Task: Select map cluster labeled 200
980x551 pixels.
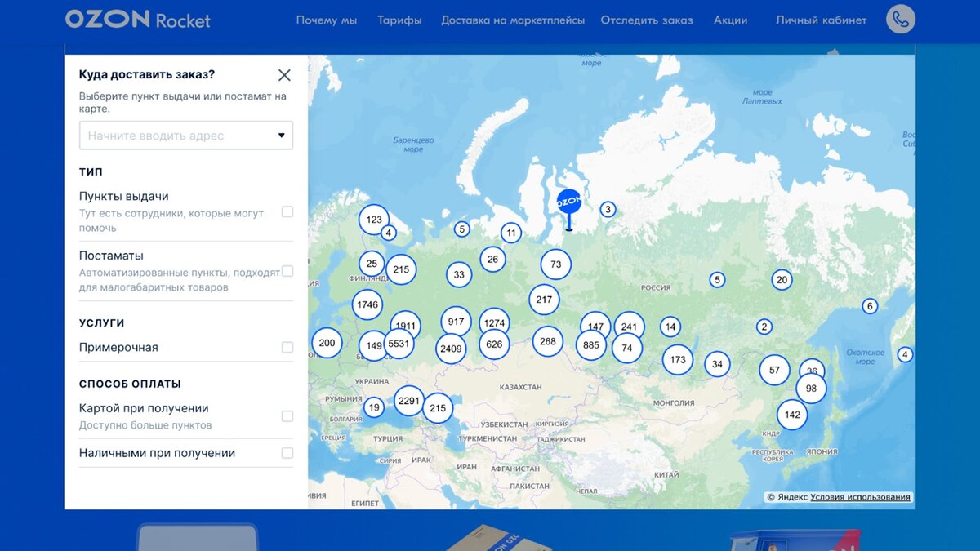Action: [327, 343]
